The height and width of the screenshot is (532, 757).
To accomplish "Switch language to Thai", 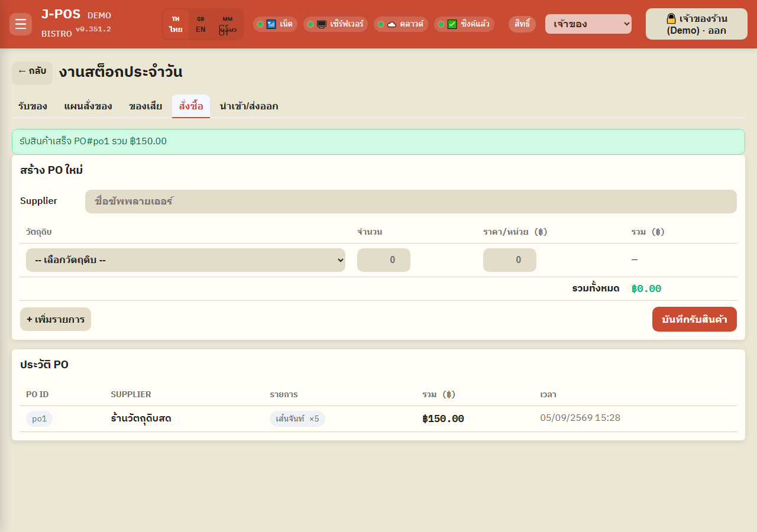I will [176, 24].
